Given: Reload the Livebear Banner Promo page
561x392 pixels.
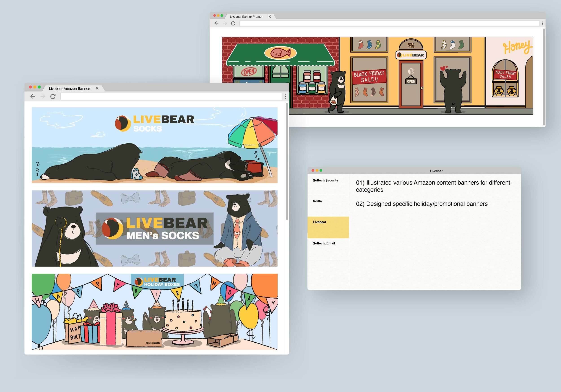Looking at the screenshot, I should tap(233, 23).
